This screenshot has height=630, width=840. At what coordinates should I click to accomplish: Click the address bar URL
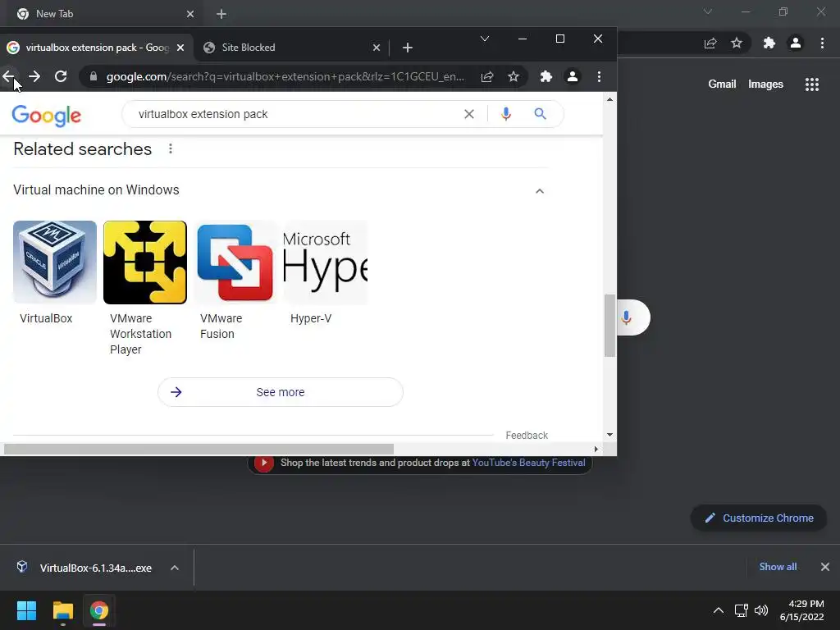(285, 76)
